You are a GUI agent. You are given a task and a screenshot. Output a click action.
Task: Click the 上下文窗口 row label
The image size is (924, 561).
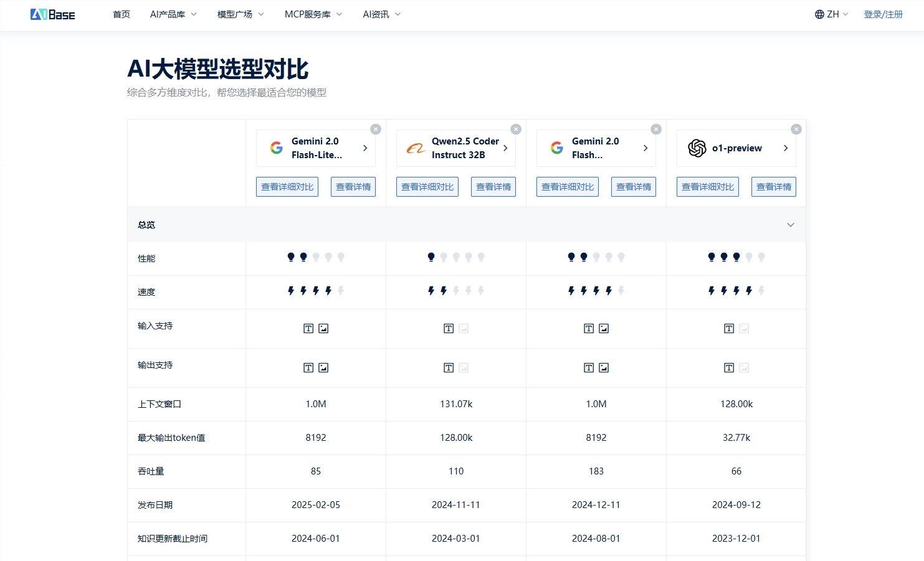[160, 404]
